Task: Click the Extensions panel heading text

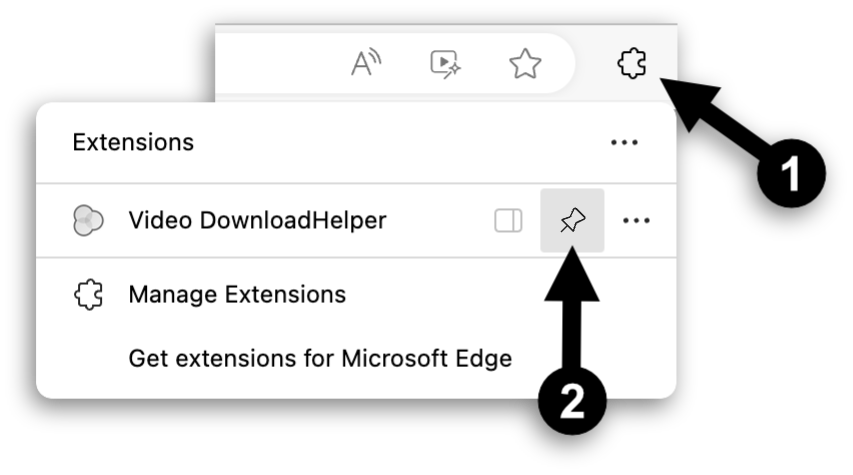Action: (x=133, y=143)
